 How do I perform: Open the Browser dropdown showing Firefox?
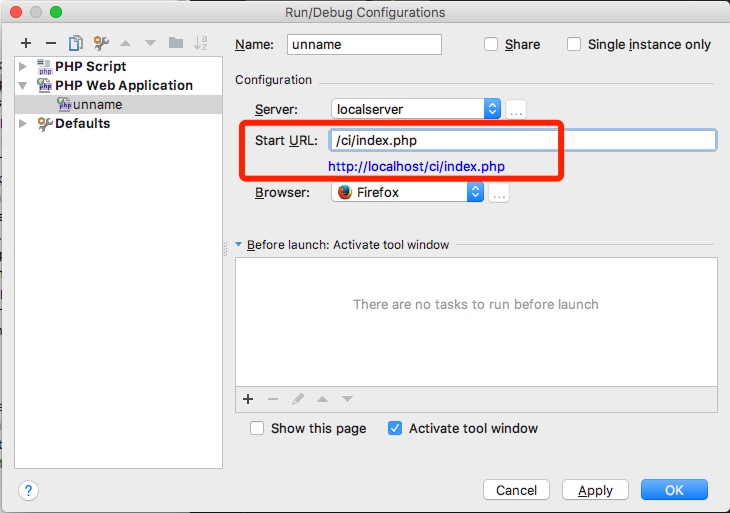click(407, 192)
